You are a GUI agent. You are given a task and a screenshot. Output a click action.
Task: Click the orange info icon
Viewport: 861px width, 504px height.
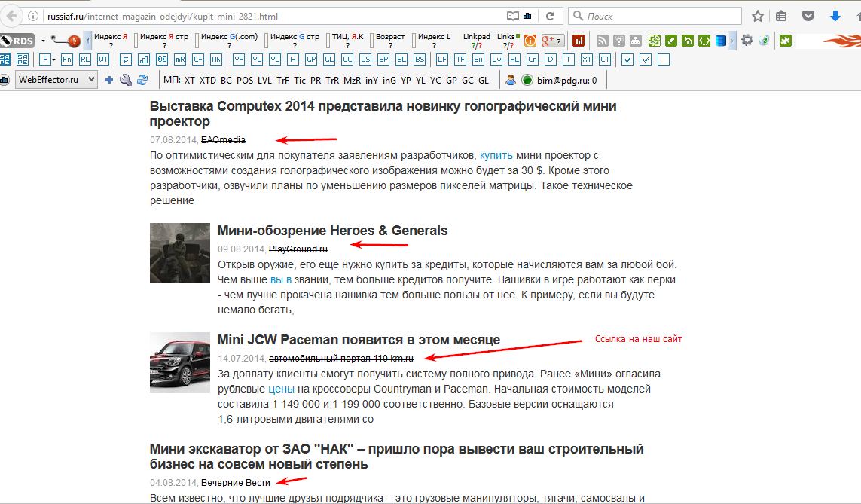(x=530, y=41)
